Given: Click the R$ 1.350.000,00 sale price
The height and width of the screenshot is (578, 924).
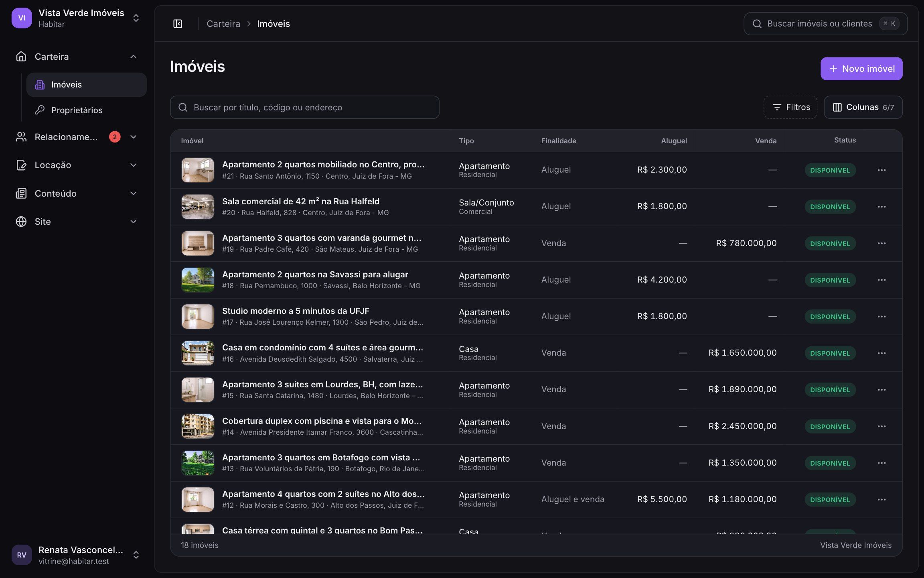Looking at the screenshot, I should [742, 463].
